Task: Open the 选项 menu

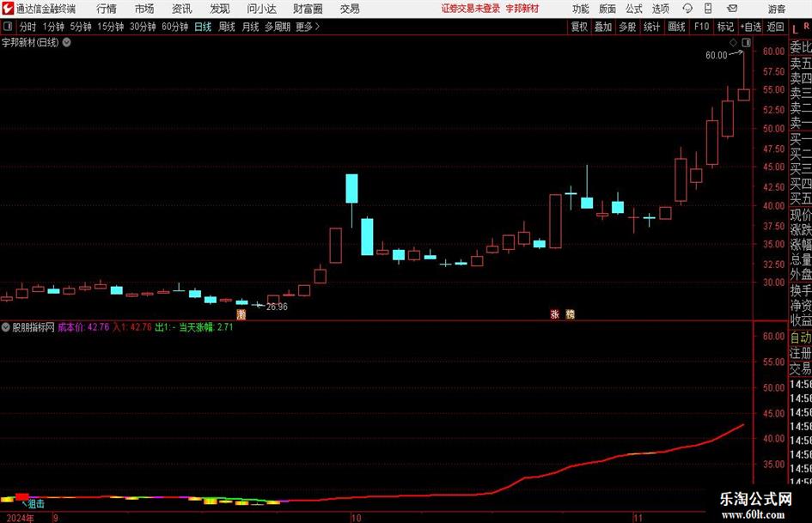Action: pos(660,9)
